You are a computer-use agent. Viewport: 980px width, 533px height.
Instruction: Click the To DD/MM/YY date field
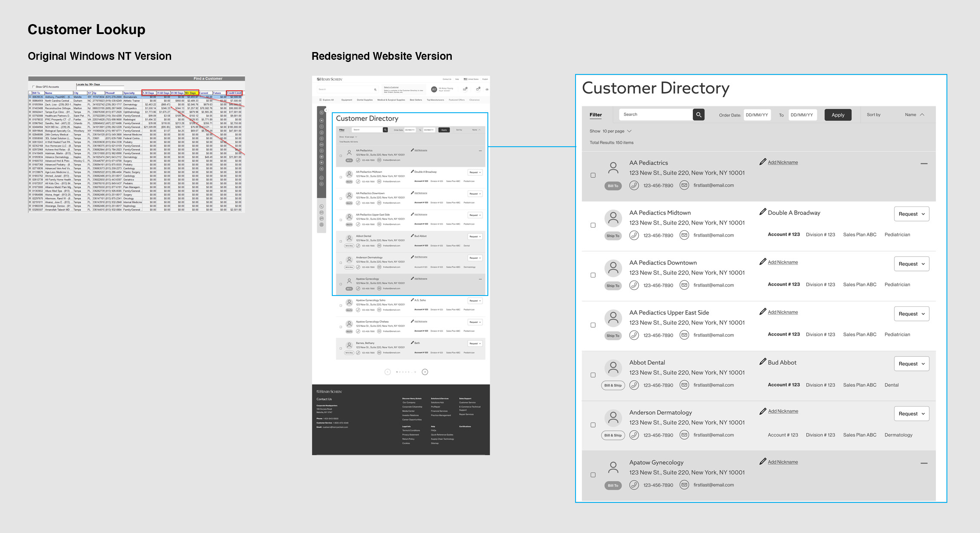802,115
